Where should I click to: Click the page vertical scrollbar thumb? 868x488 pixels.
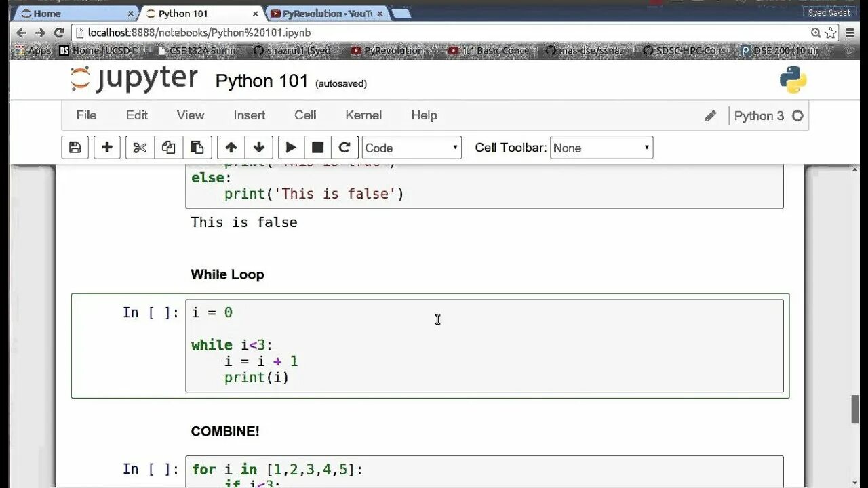coord(854,409)
